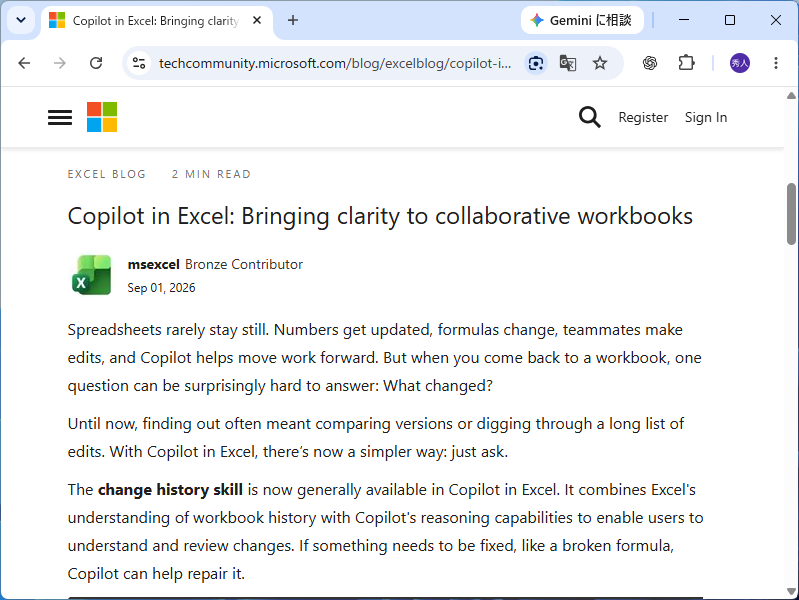View site information icon in address bar
Image resolution: width=799 pixels, height=600 pixels.
tap(139, 63)
